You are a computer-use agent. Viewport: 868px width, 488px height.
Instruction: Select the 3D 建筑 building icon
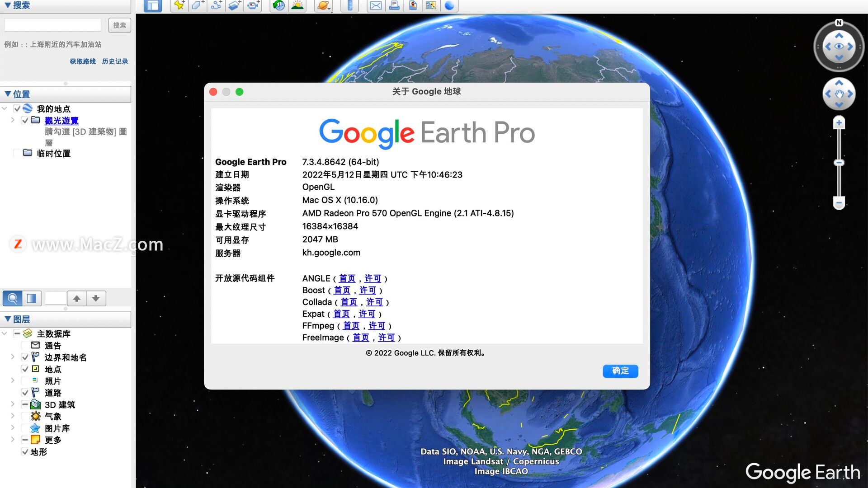tap(35, 404)
